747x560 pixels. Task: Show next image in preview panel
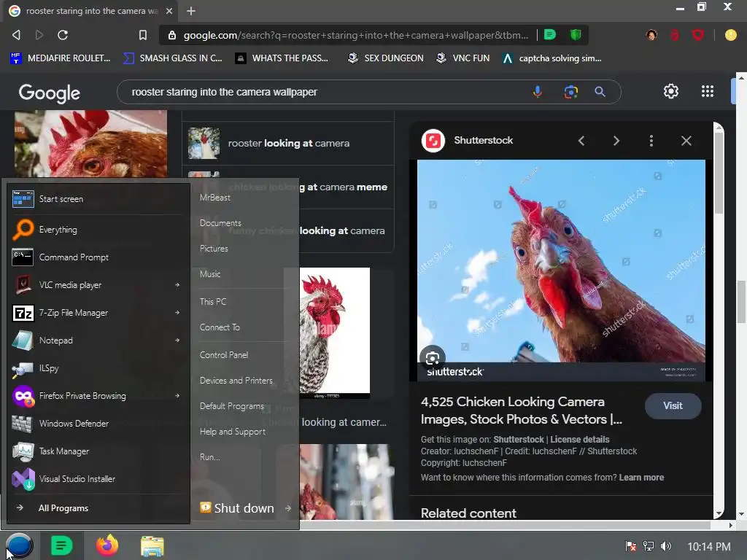pyautogui.click(x=616, y=141)
